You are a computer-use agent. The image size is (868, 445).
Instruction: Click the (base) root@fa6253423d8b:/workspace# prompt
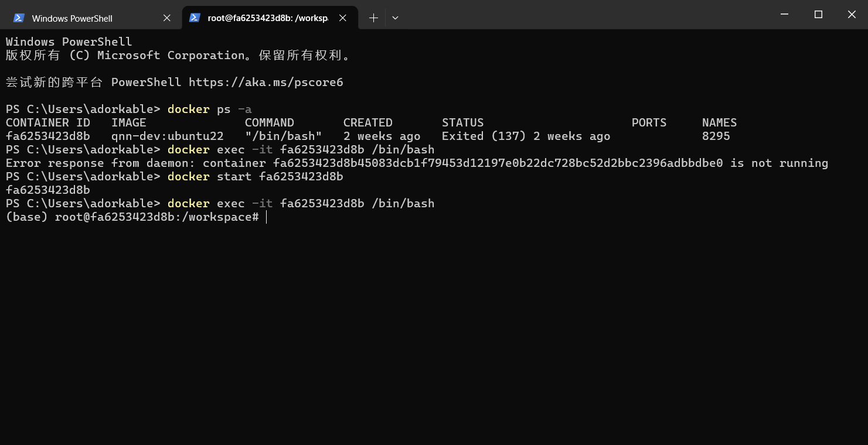pyautogui.click(x=132, y=217)
